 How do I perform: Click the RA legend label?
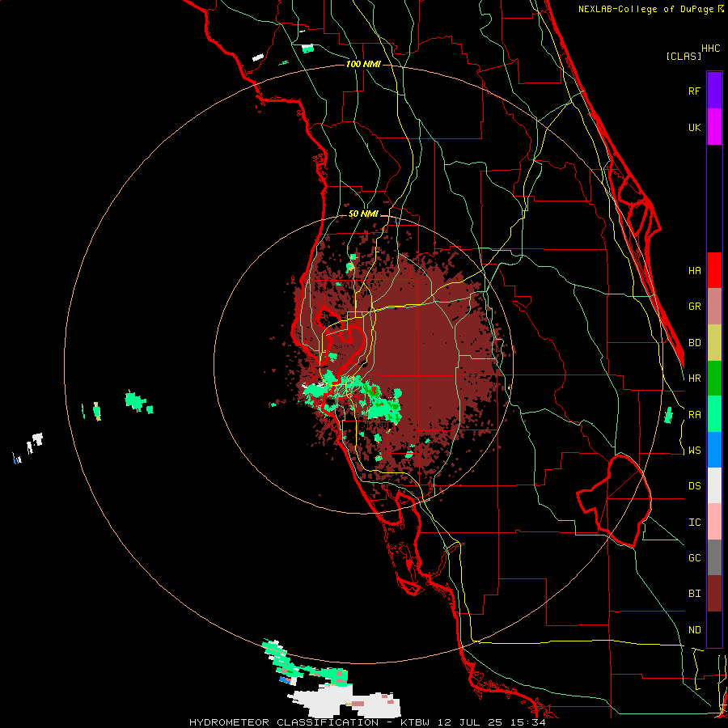click(x=694, y=414)
